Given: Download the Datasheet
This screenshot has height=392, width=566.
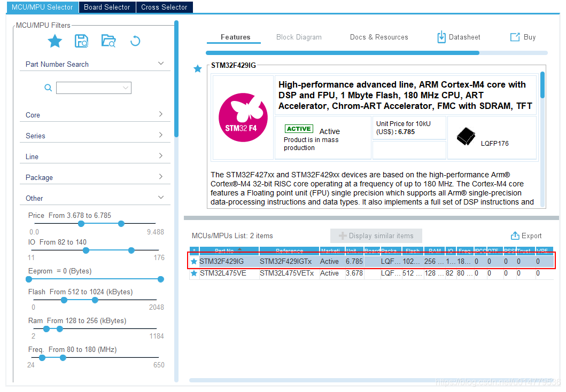Looking at the screenshot, I should (x=459, y=37).
